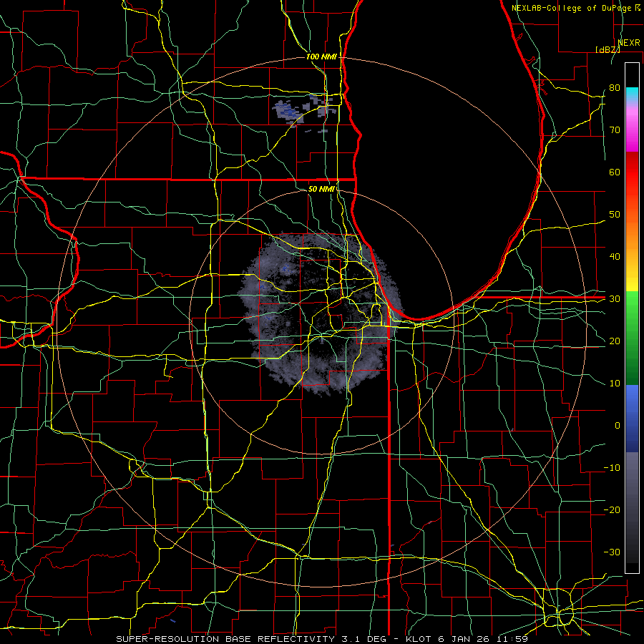Screen dimensions: 644x644
Task: Click the "20" value on the dBZ scale
Action: point(615,341)
